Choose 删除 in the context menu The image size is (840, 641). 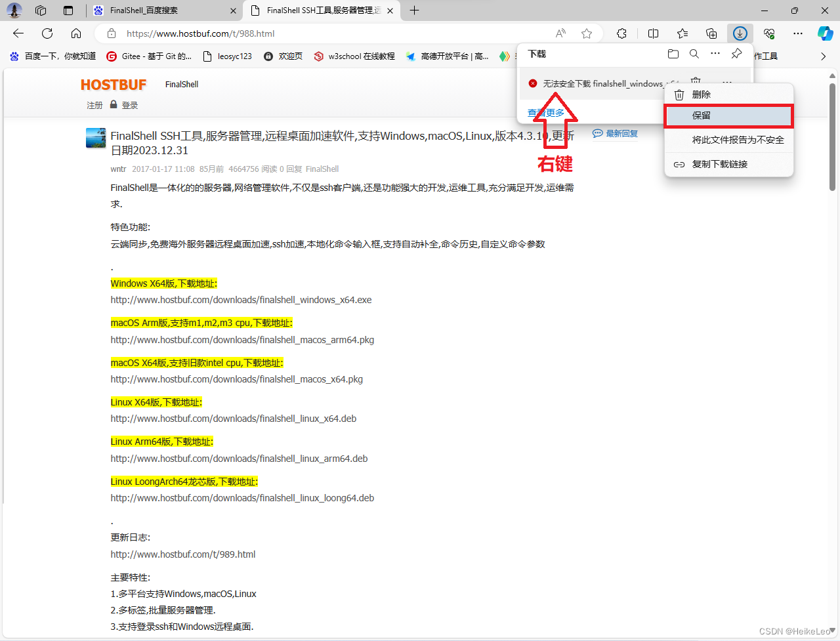click(728, 94)
